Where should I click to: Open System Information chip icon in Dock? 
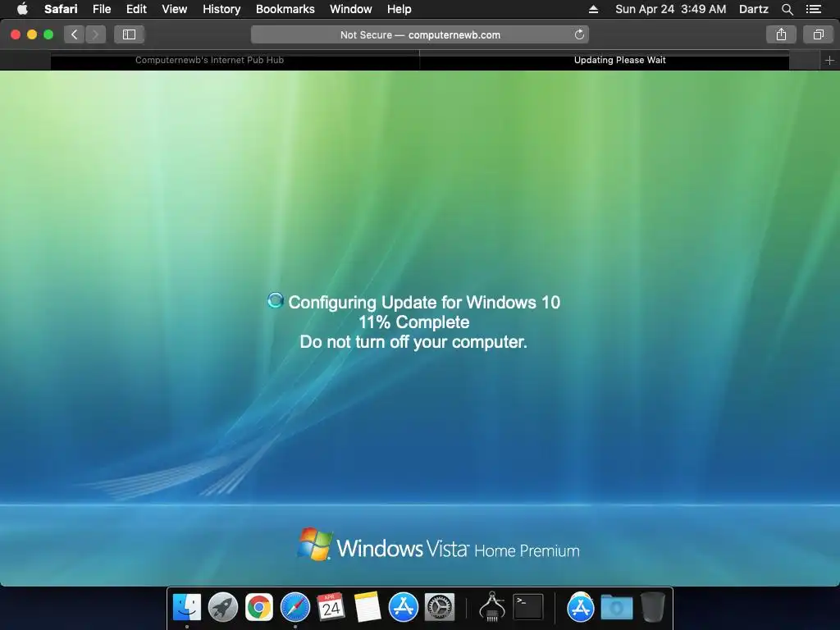pyautogui.click(x=492, y=606)
